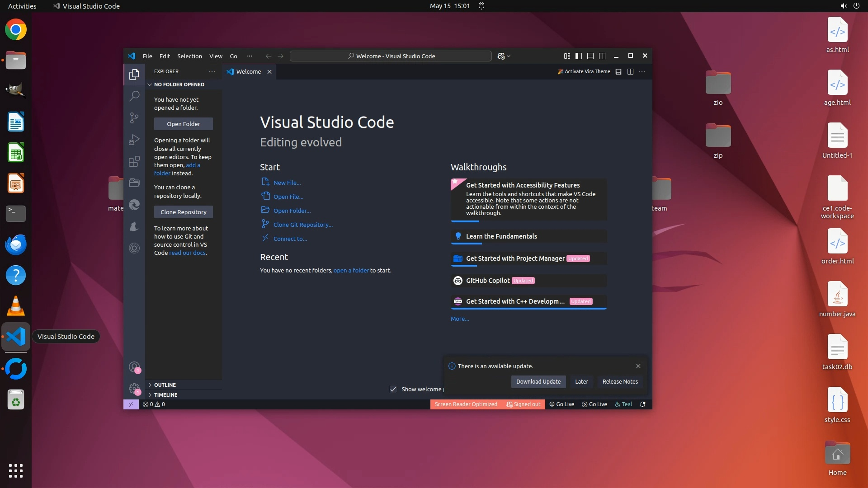The width and height of the screenshot is (868, 488).
Task: Toggle Primary Side Bar layout button
Action: click(579, 56)
